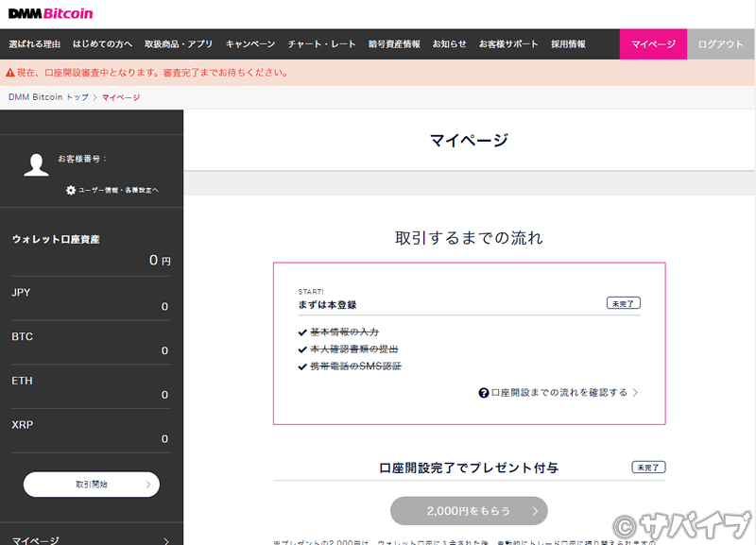This screenshot has width=756, height=545.
Task: Open ユーザー情報・各種設定へ link
Action: coord(118,190)
